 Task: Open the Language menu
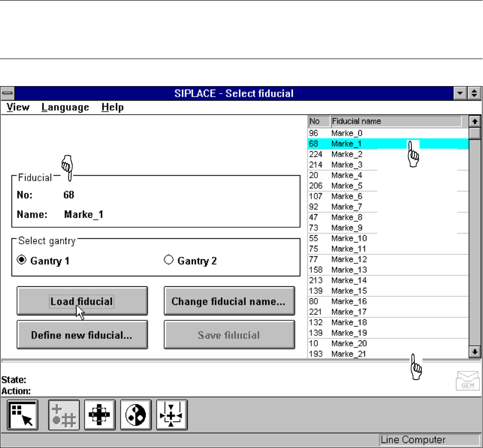pos(65,107)
